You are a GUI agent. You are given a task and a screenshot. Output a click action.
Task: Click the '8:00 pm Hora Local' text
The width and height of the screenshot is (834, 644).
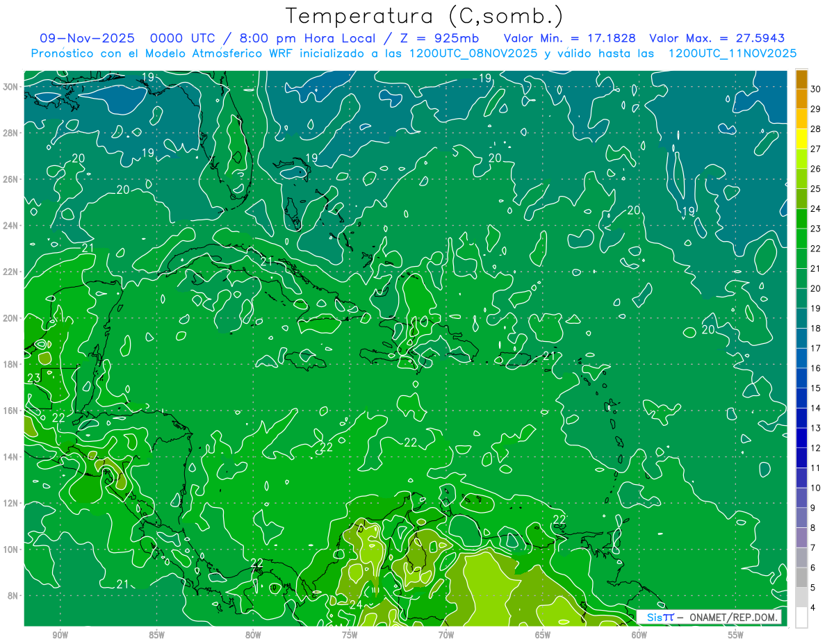pyautogui.click(x=309, y=38)
